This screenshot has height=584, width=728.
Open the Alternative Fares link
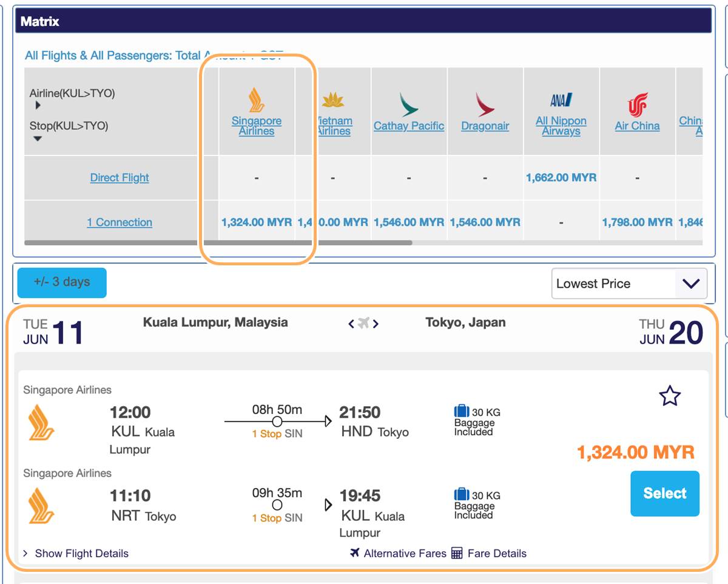[405, 553]
